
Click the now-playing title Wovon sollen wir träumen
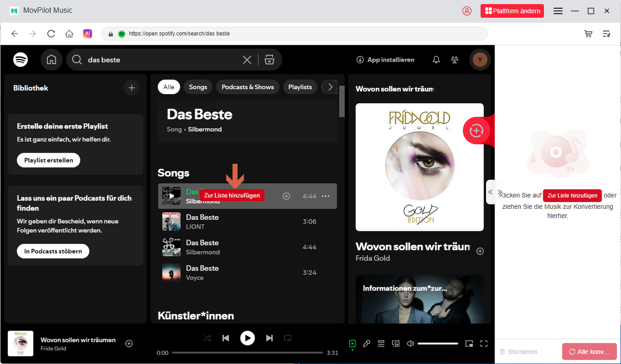78,340
